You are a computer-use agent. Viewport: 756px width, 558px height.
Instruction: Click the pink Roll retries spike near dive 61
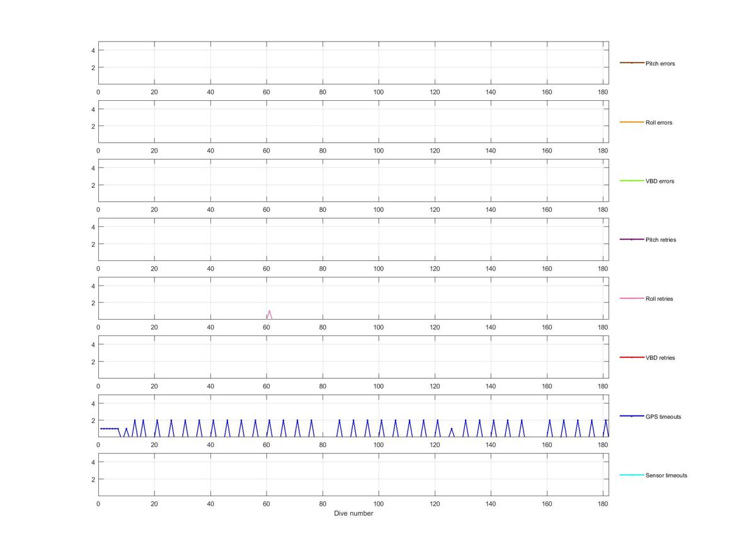(269, 313)
